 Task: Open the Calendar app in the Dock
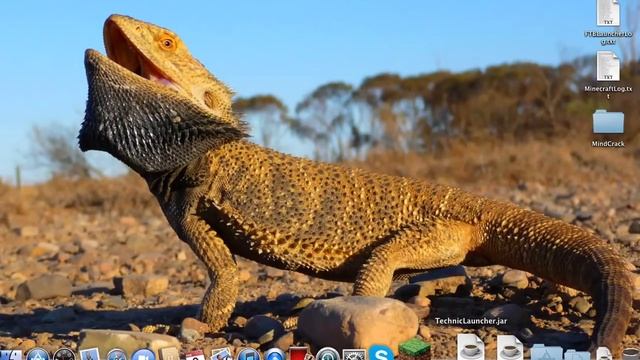pyautogui.click(x=195, y=355)
